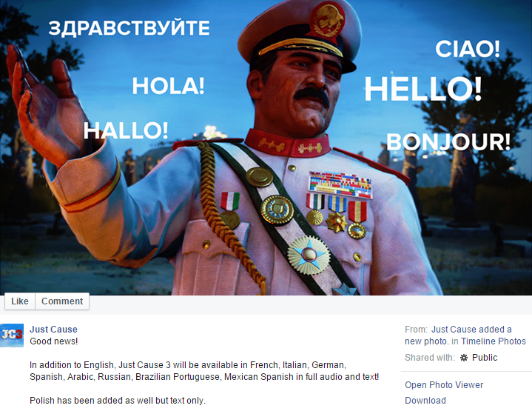532x414 pixels.
Task: Open the Timeline Photos album link
Action: tap(494, 341)
